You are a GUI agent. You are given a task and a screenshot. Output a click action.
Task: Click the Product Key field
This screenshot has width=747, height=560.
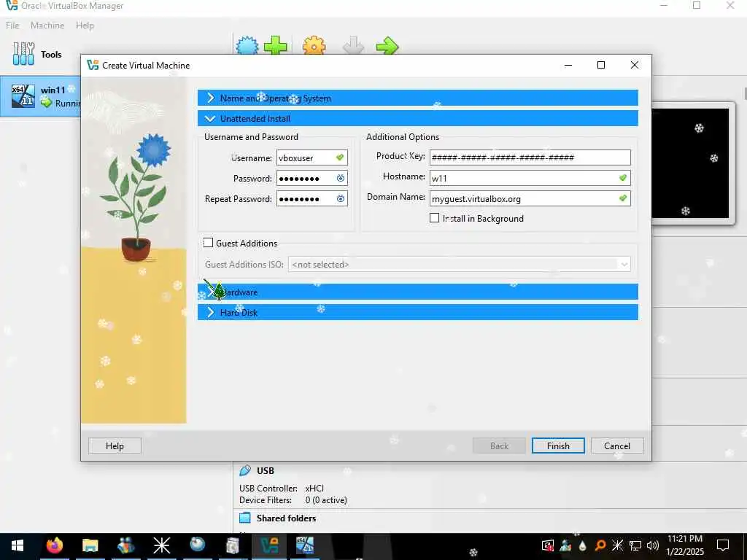tap(530, 157)
